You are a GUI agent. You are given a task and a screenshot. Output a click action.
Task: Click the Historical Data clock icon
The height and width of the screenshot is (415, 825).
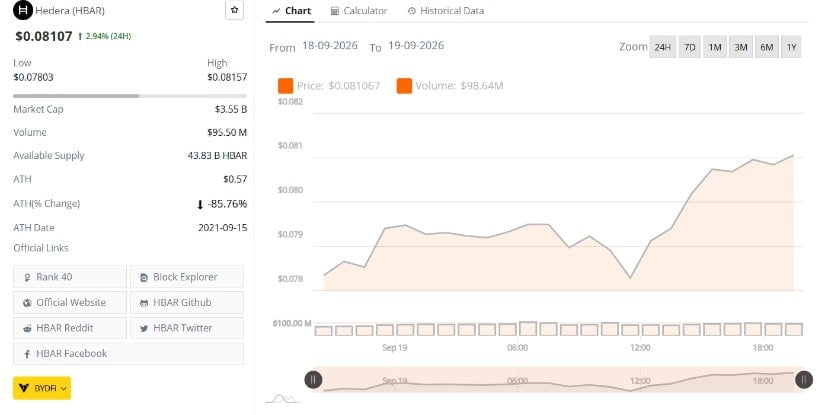click(411, 11)
